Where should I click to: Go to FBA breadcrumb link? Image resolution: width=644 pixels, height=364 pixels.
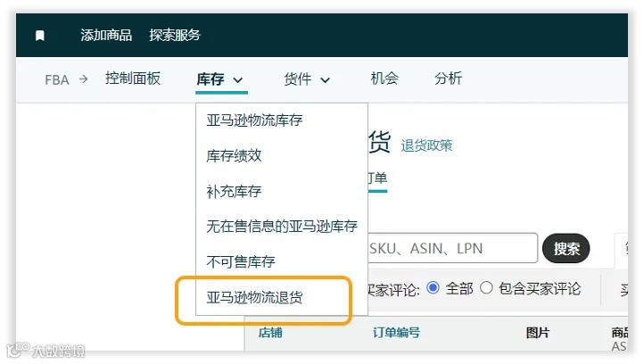[57, 79]
